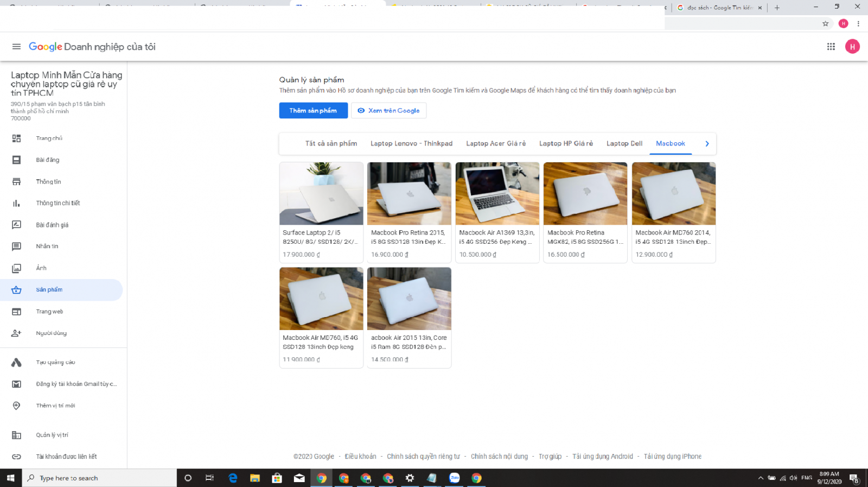The height and width of the screenshot is (487, 868).
Task: Switch ENG input language indicator
Action: (x=807, y=478)
